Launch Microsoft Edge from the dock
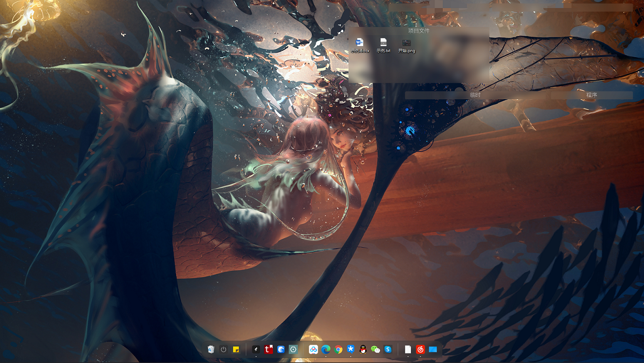The width and height of the screenshot is (644, 363). pos(326,349)
